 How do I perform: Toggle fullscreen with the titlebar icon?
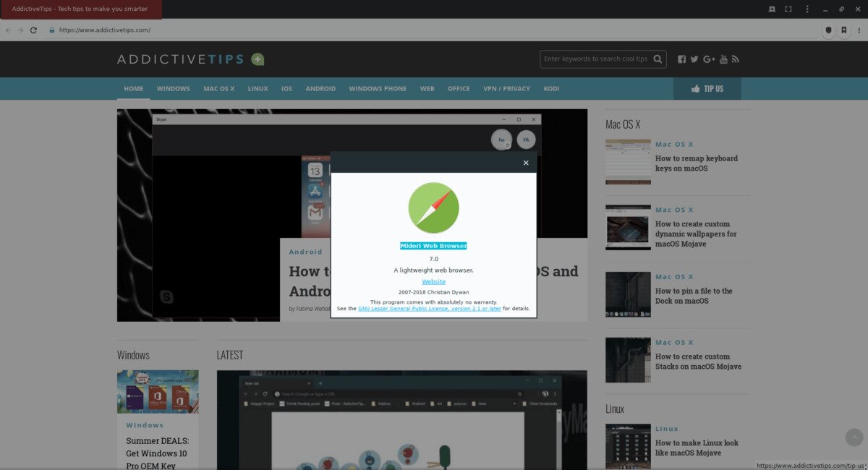tap(789, 9)
